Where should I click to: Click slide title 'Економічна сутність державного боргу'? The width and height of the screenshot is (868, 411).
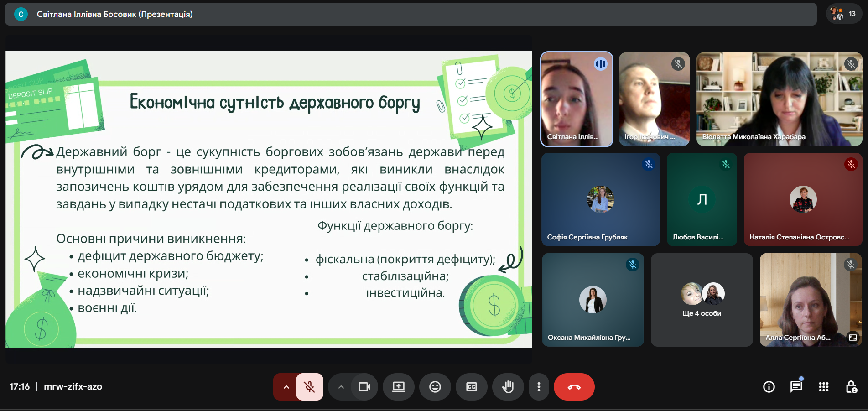pos(275,102)
